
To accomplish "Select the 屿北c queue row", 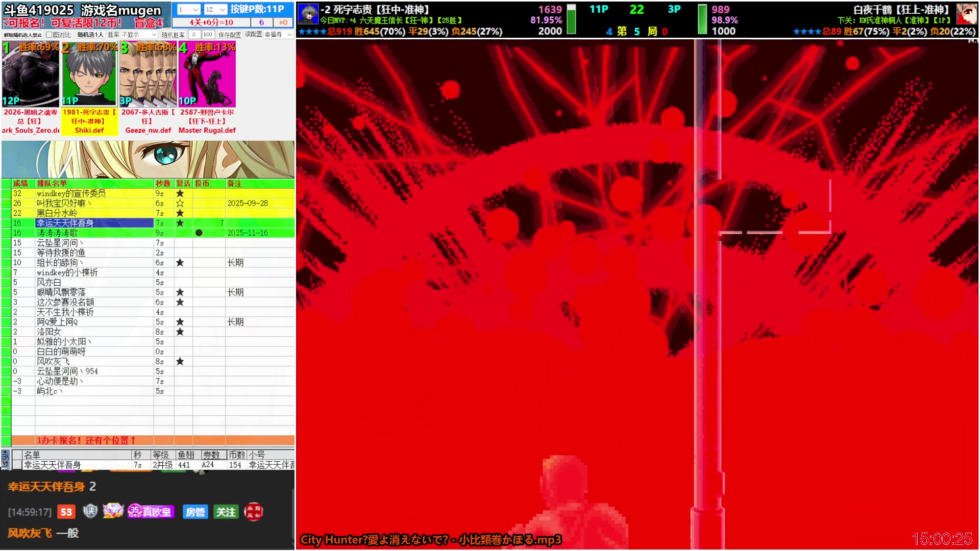I will point(153,391).
